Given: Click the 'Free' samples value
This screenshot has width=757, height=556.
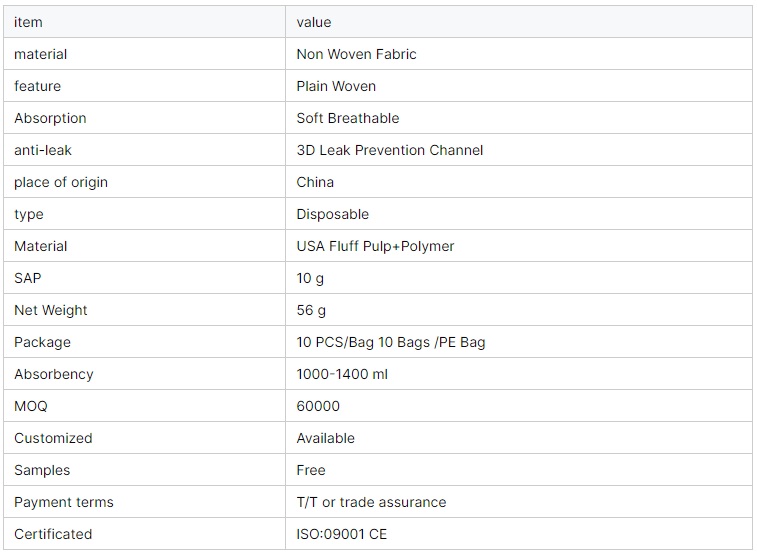Looking at the screenshot, I should [x=311, y=470].
